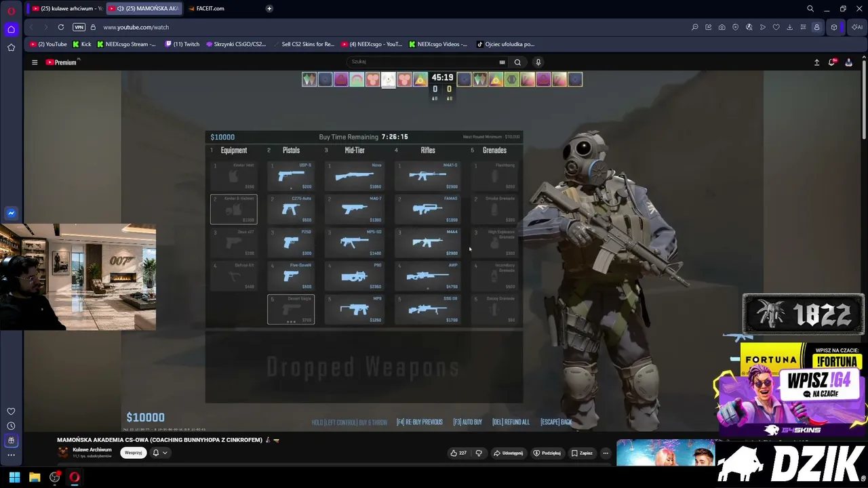
Task: Open the Twitch bookmark
Action: tap(182, 44)
